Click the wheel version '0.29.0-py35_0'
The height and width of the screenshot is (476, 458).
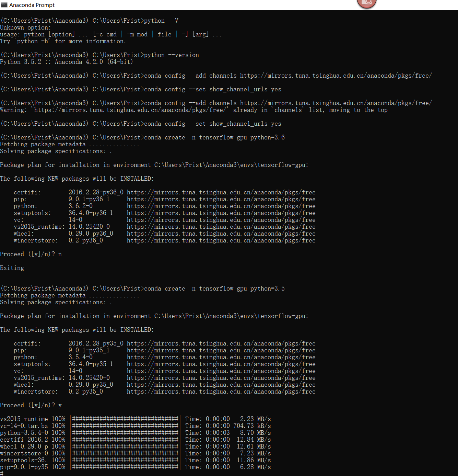(x=91, y=385)
